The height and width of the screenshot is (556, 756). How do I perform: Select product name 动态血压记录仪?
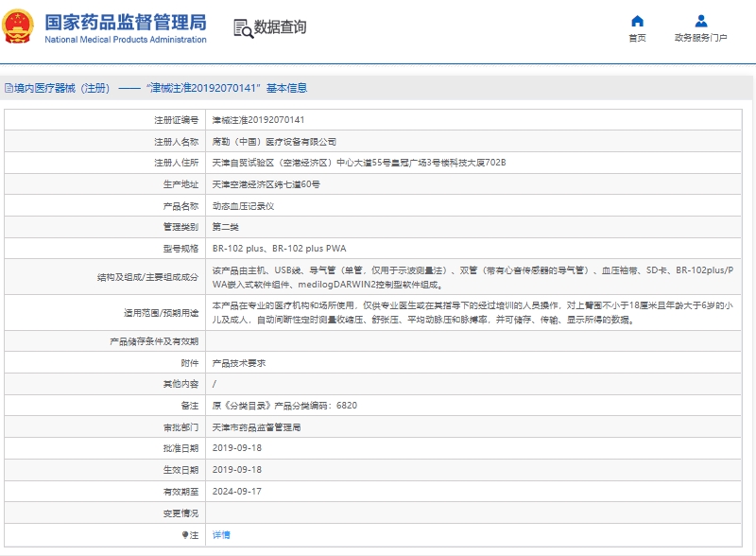tap(244, 206)
